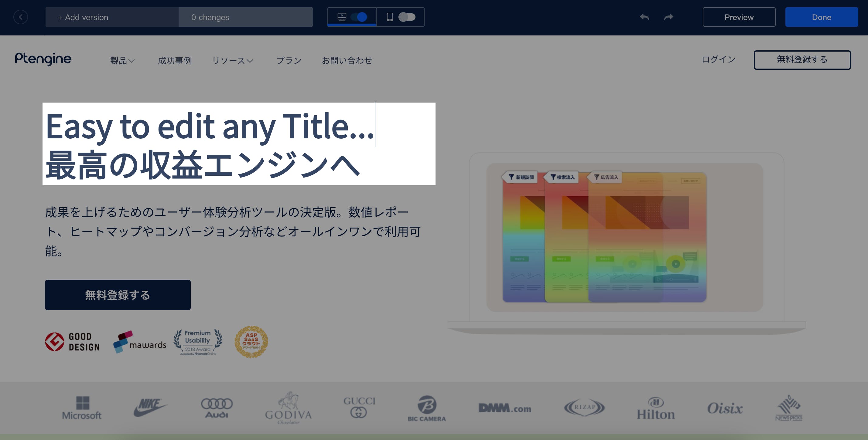Click the Good Design award badge
Viewport: 868px width, 440px height.
coord(73,342)
